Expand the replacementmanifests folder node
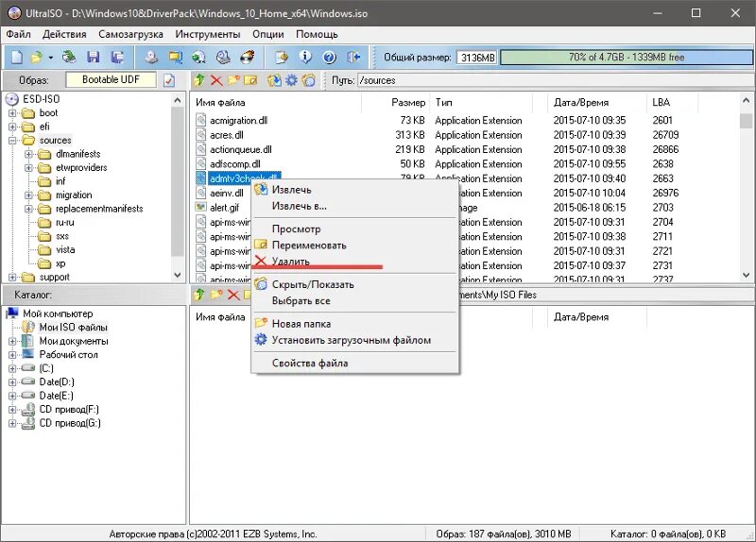Viewport: 756px width, 542px height. pyautogui.click(x=29, y=209)
